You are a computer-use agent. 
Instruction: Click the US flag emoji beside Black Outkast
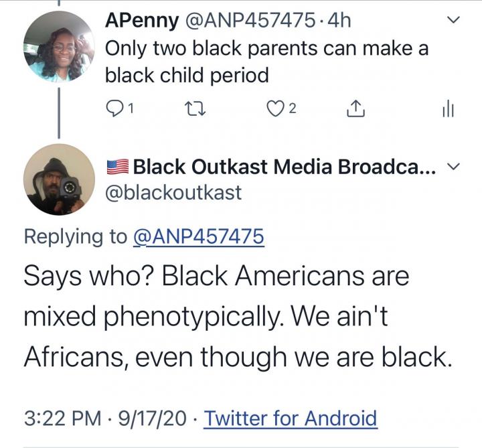(118, 166)
